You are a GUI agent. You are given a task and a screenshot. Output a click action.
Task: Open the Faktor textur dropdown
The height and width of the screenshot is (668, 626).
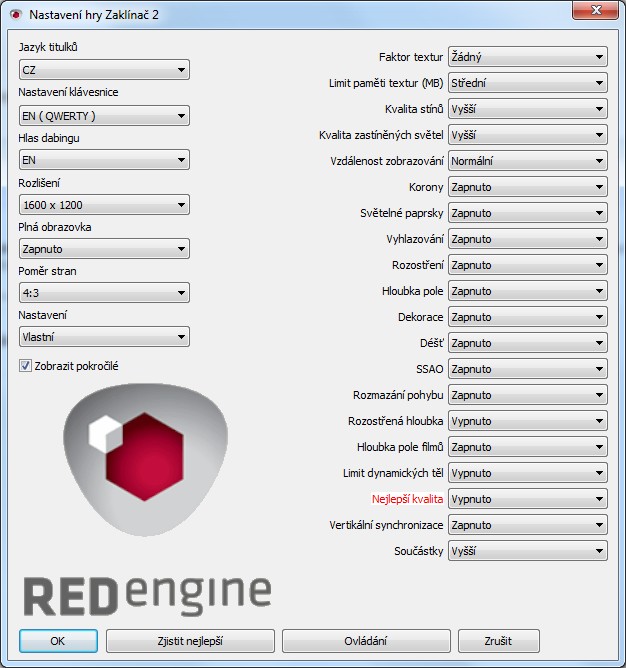(528, 57)
